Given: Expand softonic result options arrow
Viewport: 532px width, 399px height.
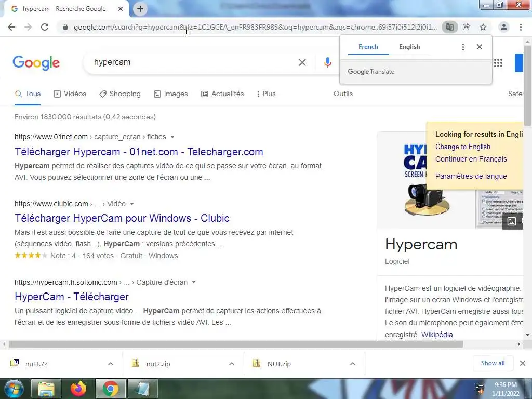Looking at the screenshot, I should (x=194, y=282).
